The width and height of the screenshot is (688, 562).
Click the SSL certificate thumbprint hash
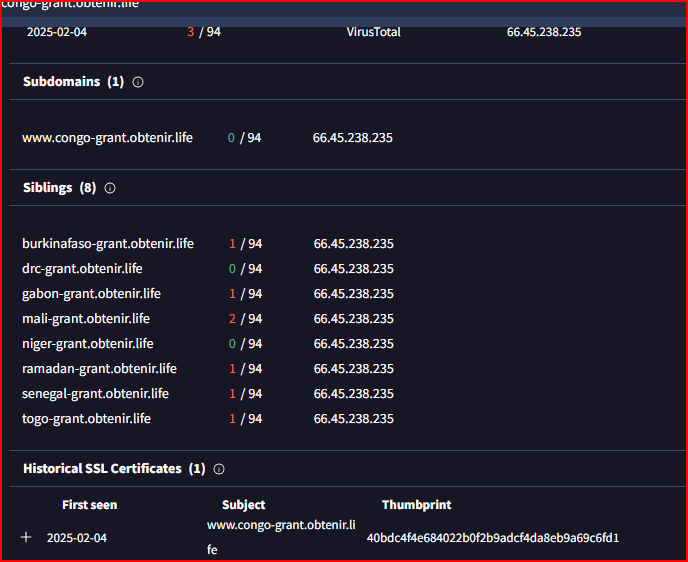493,538
